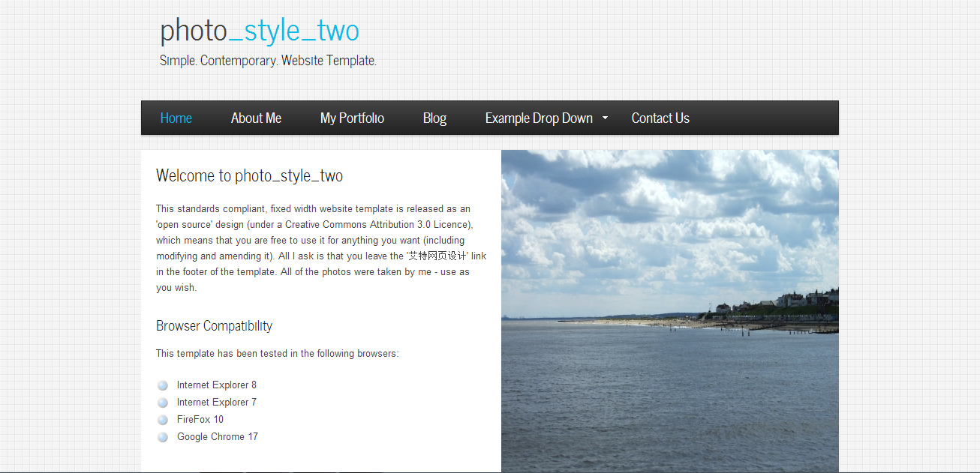Click the Browser Compatibility heading
Viewport: 980px width, 473px height.
214,326
